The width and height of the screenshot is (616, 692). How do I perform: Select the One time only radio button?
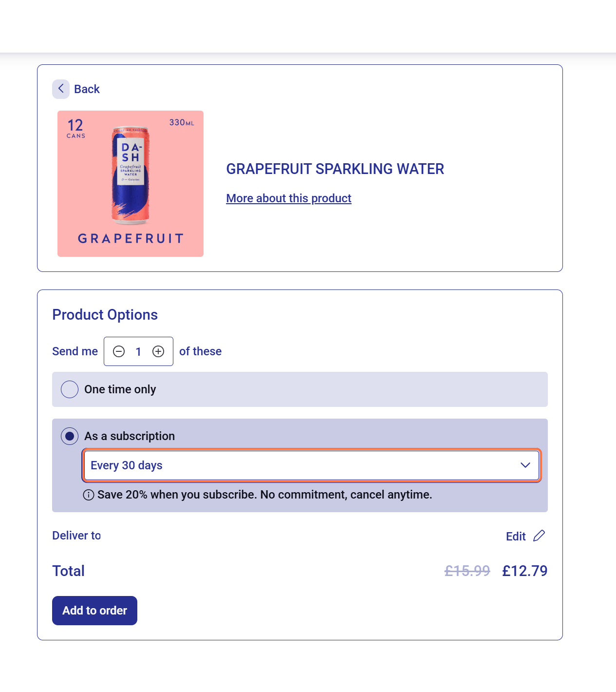click(70, 389)
